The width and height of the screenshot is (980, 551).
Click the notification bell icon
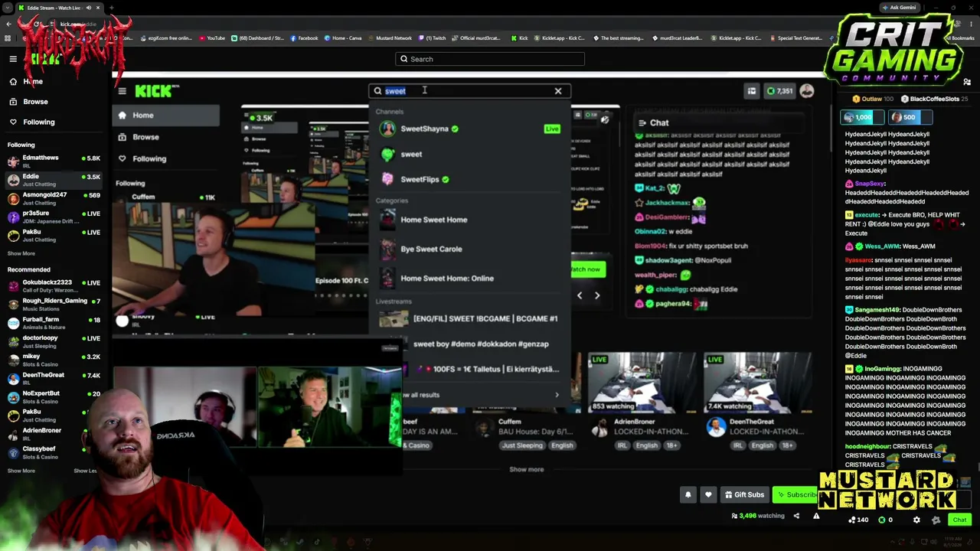[x=688, y=494]
